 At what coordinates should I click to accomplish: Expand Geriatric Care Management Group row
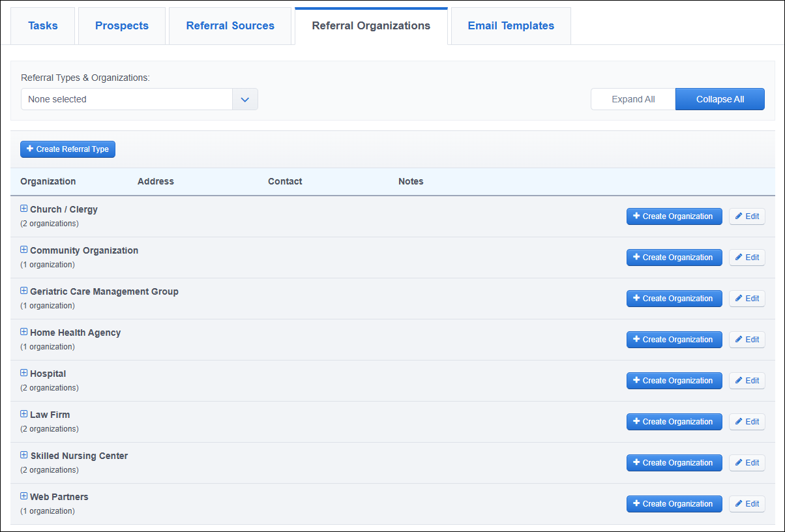coord(24,291)
